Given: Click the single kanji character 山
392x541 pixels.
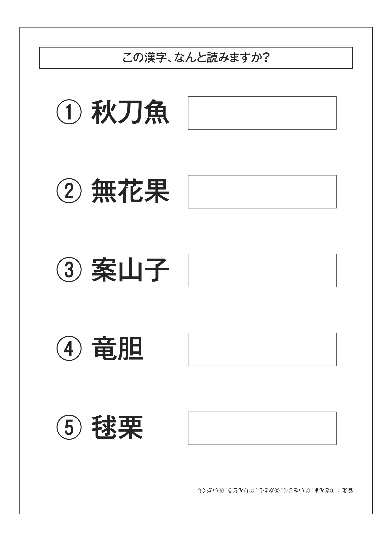Looking at the screenshot, I should (x=130, y=270).
